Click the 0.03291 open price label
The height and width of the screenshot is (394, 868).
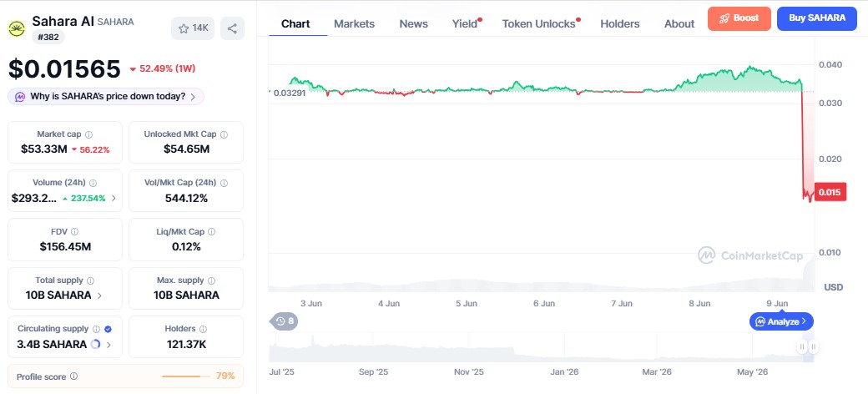pos(290,93)
